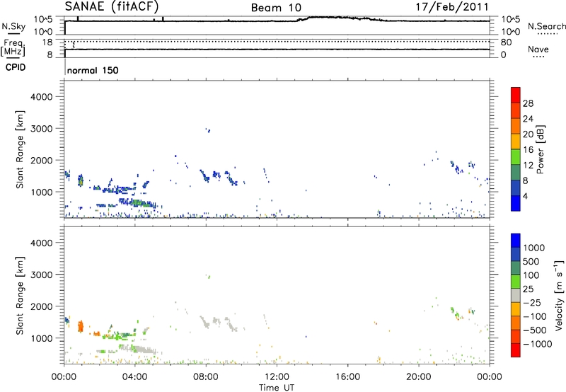Click the 'normal 150' CPID text
The image size is (566, 392).
click(x=93, y=70)
